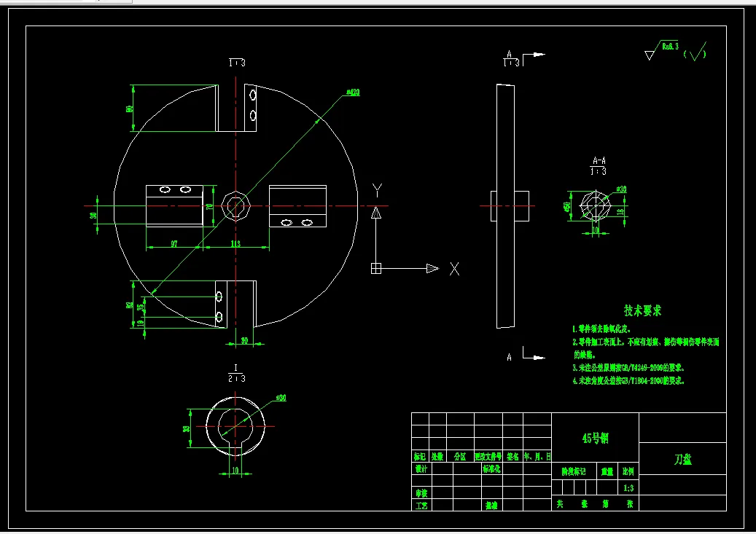The height and width of the screenshot is (534, 756).
Task: Click the 113 horizontal dimension text
Action: click(235, 243)
